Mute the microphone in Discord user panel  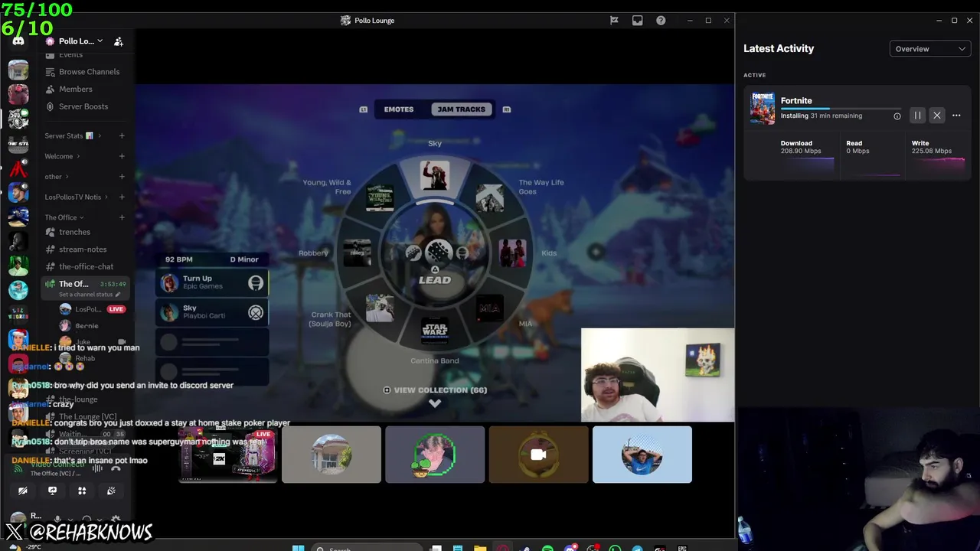pyautogui.click(x=57, y=520)
